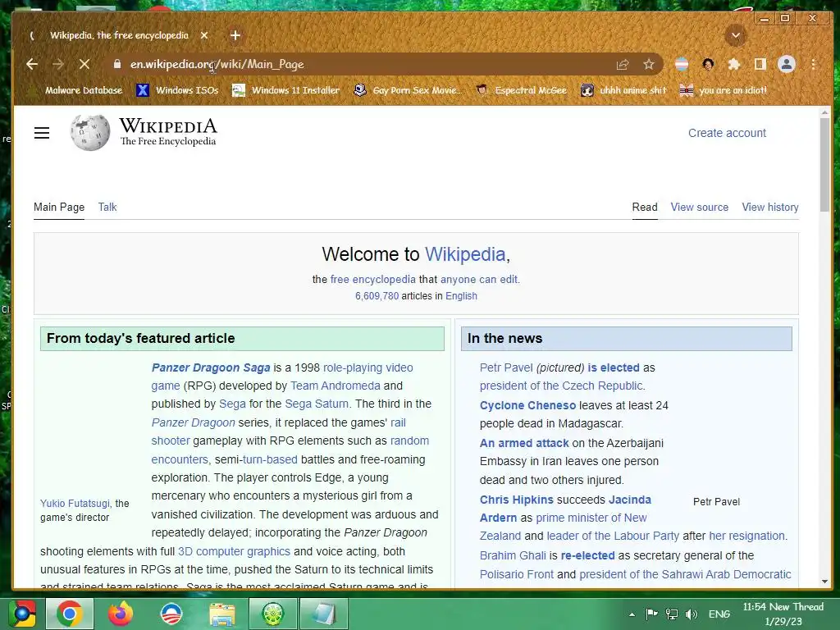Viewport: 840px width, 630px height.
Task: Follow the 3D computer graphics link
Action: pyautogui.click(x=234, y=551)
